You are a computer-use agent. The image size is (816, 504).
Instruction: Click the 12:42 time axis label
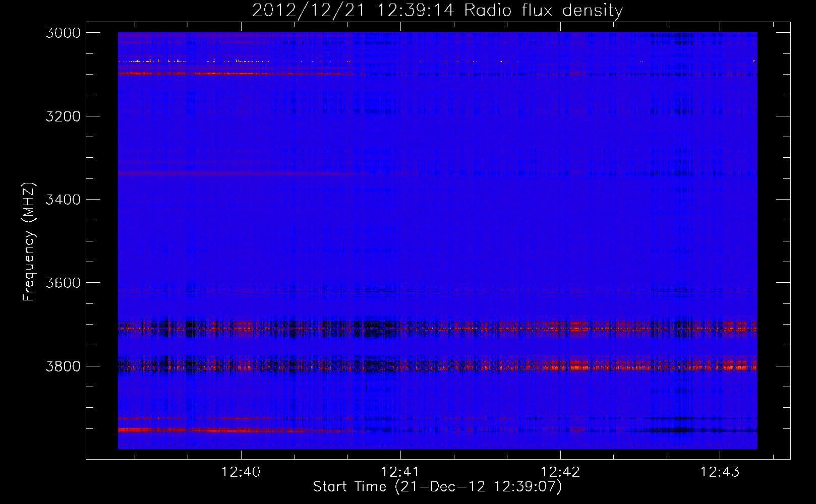point(560,472)
